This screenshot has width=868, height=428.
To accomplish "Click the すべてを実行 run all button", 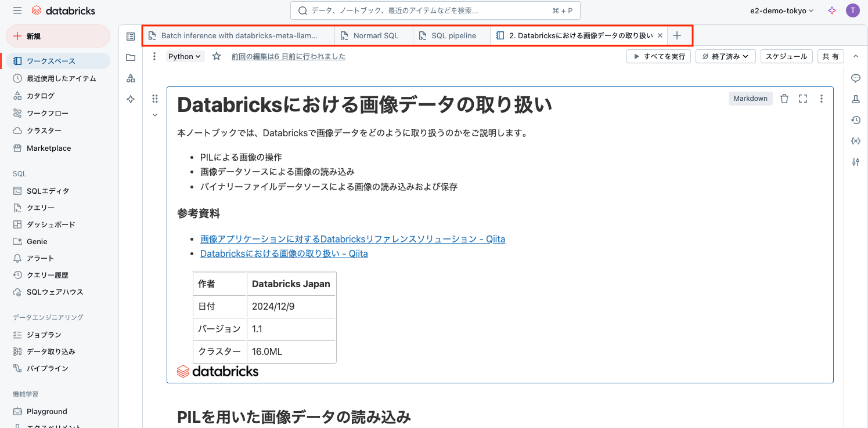I will click(658, 56).
